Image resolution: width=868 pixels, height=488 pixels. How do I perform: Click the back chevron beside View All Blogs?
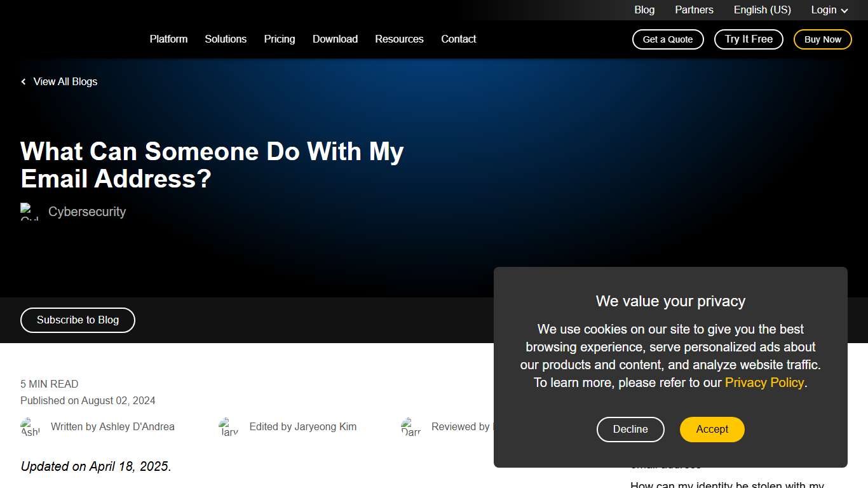click(24, 82)
